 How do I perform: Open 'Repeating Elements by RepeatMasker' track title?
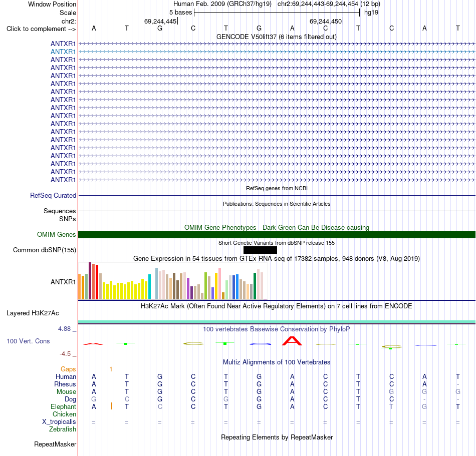tap(277, 437)
